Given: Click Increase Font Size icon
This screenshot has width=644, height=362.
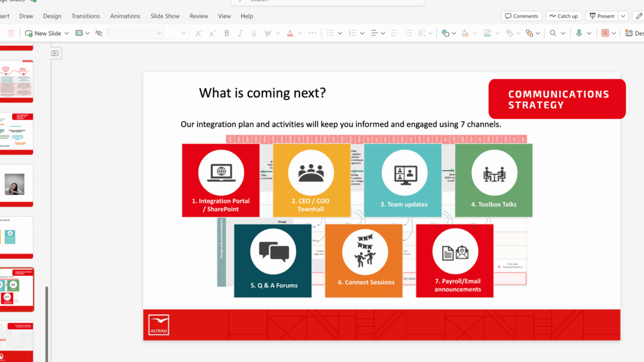Looking at the screenshot, I should 199,33.
